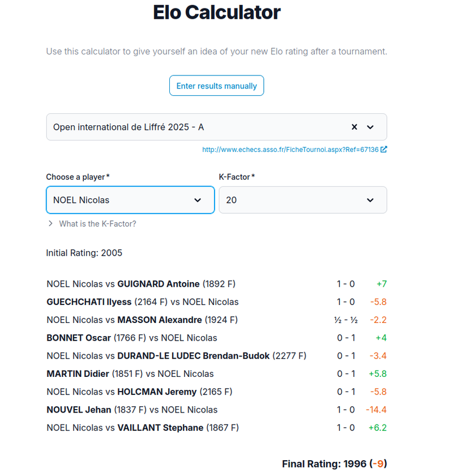This screenshot has width=453, height=476.
Task: Click the external link icon beside tournament URL
Action: (384, 150)
